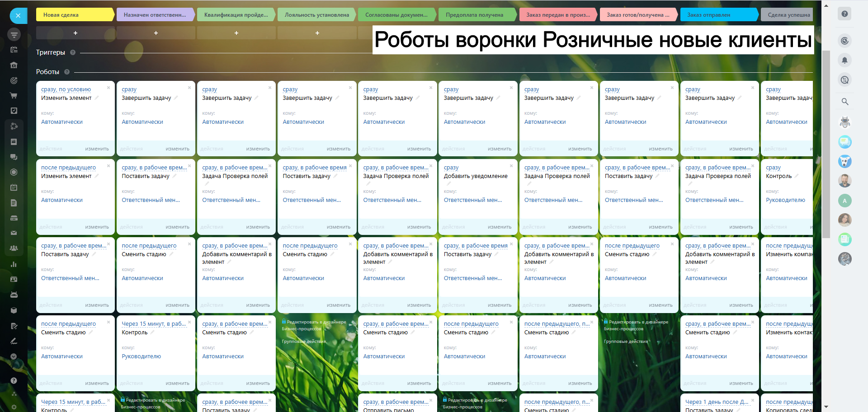Click the hint icon next to Триггеры
868x412 pixels.
click(73, 52)
